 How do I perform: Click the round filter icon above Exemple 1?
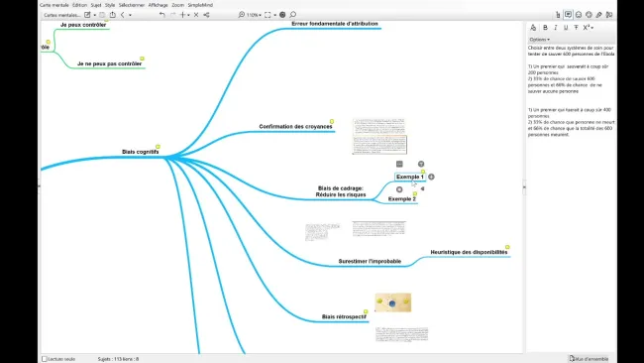point(421,164)
